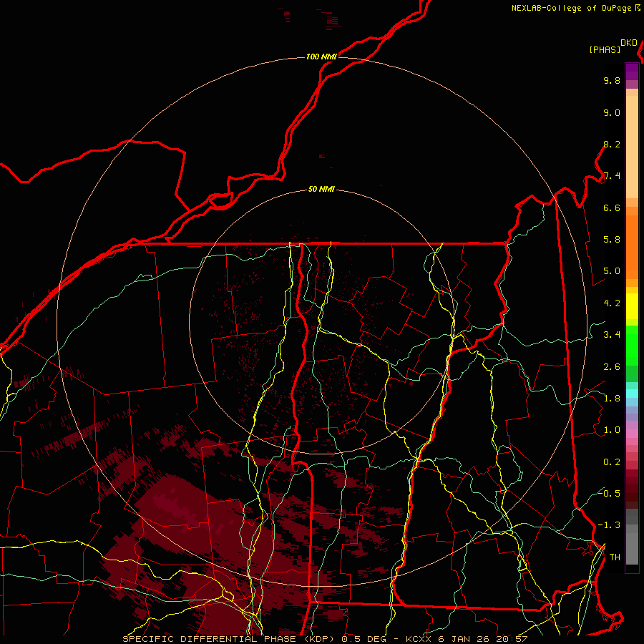
Task: Click the 0.2 legend value
Action: point(612,462)
